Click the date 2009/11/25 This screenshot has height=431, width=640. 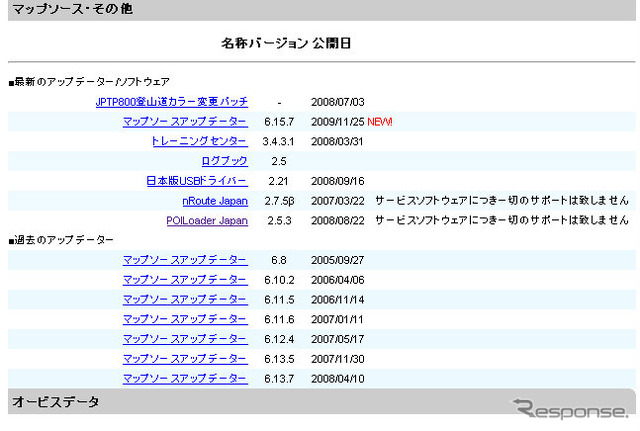click(x=338, y=122)
